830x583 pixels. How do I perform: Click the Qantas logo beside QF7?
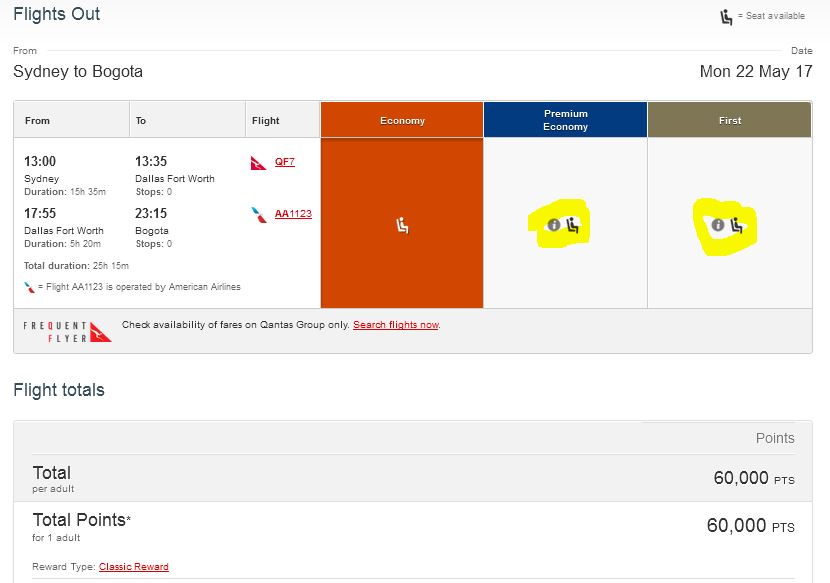258,163
